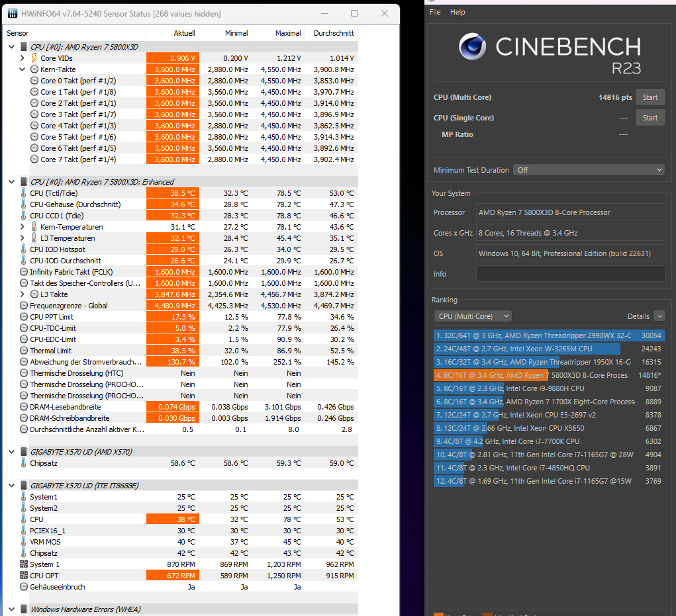Select the Threadripper 2990WX ranking bar
Screen dimensions: 676x616
coord(549,335)
